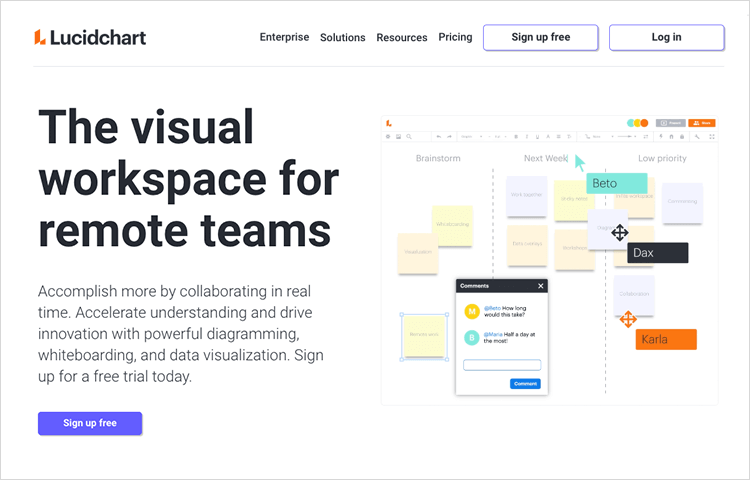The width and height of the screenshot is (750, 480).
Task: Click the @Maria mention link
Action: click(x=493, y=335)
